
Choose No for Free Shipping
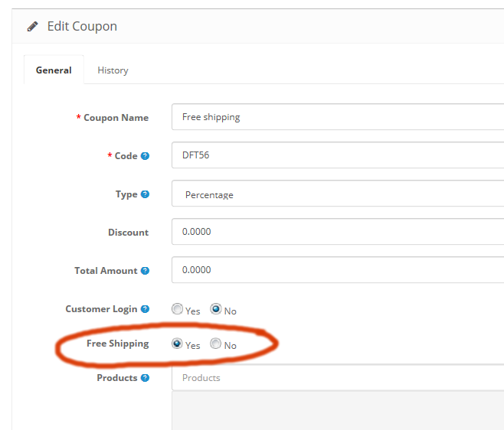pyautogui.click(x=216, y=344)
